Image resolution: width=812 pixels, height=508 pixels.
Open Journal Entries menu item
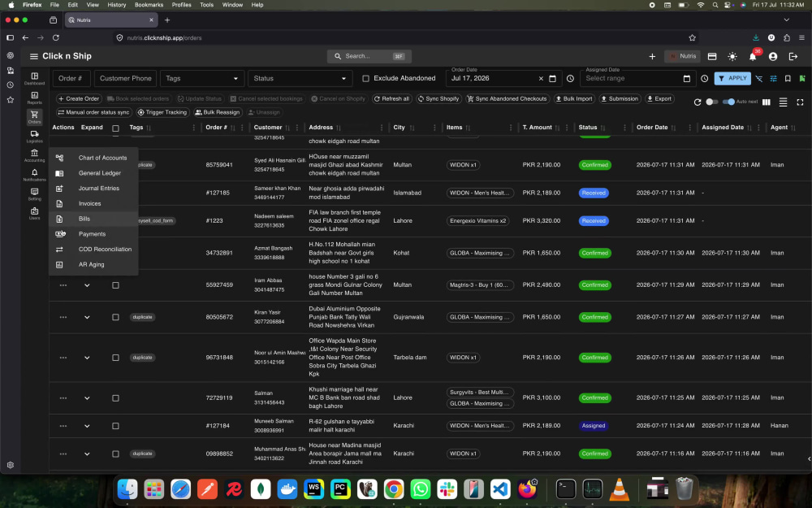93,189
